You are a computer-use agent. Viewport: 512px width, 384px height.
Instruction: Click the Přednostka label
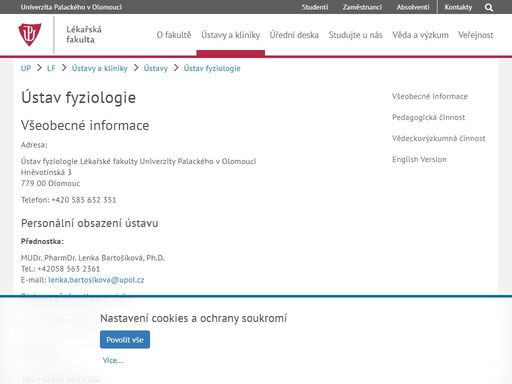coord(42,241)
